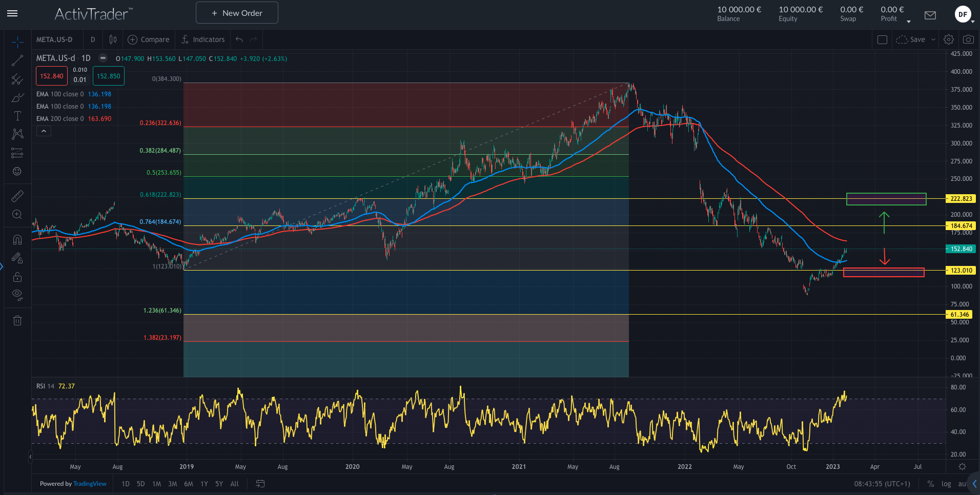The height and width of the screenshot is (495, 980).
Task: Open chart settings gear icon
Action: pos(948,39)
